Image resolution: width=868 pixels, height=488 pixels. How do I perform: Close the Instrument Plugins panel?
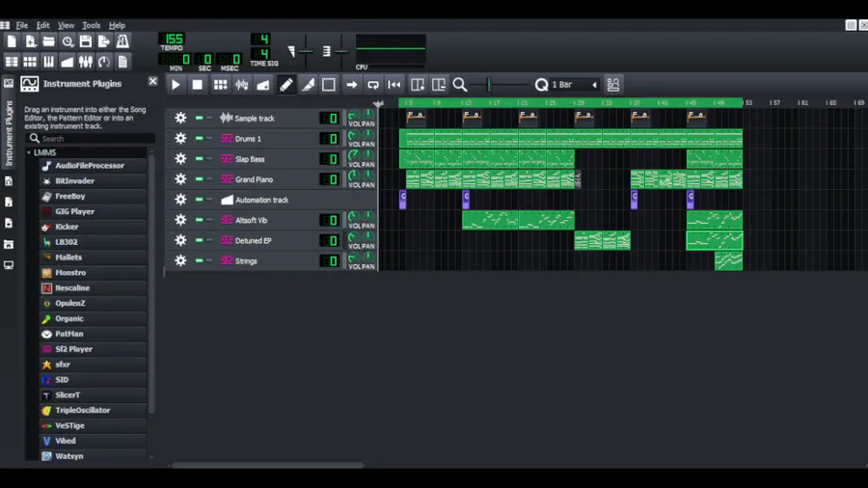point(152,81)
